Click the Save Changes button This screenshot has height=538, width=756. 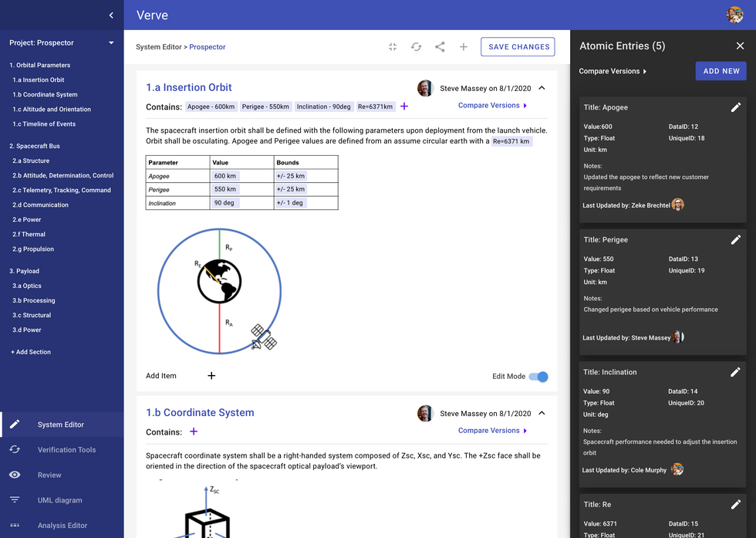[518, 47]
